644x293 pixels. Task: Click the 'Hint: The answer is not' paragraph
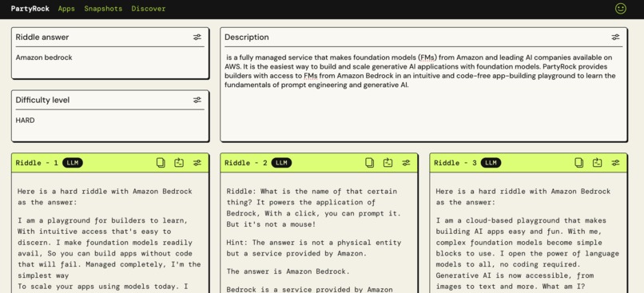pyautogui.click(x=314, y=248)
